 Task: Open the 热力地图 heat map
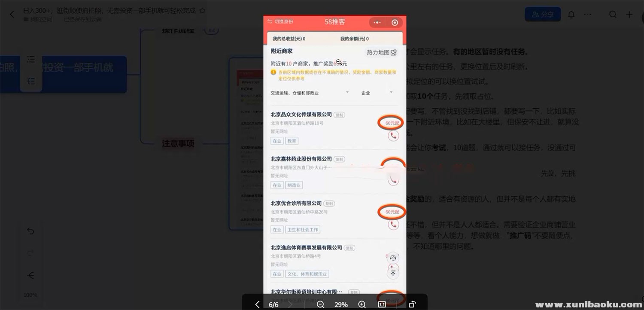point(381,52)
